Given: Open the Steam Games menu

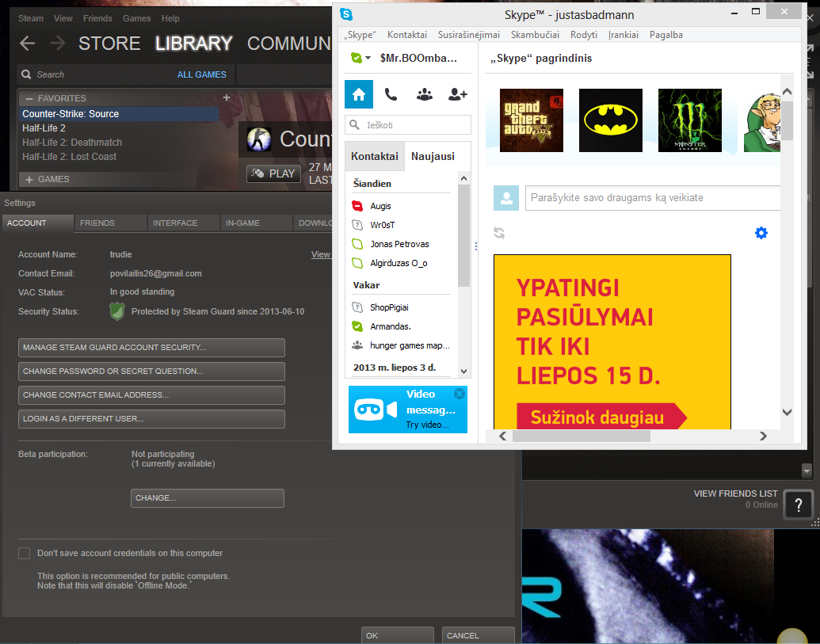Looking at the screenshot, I should pyautogui.click(x=136, y=18).
